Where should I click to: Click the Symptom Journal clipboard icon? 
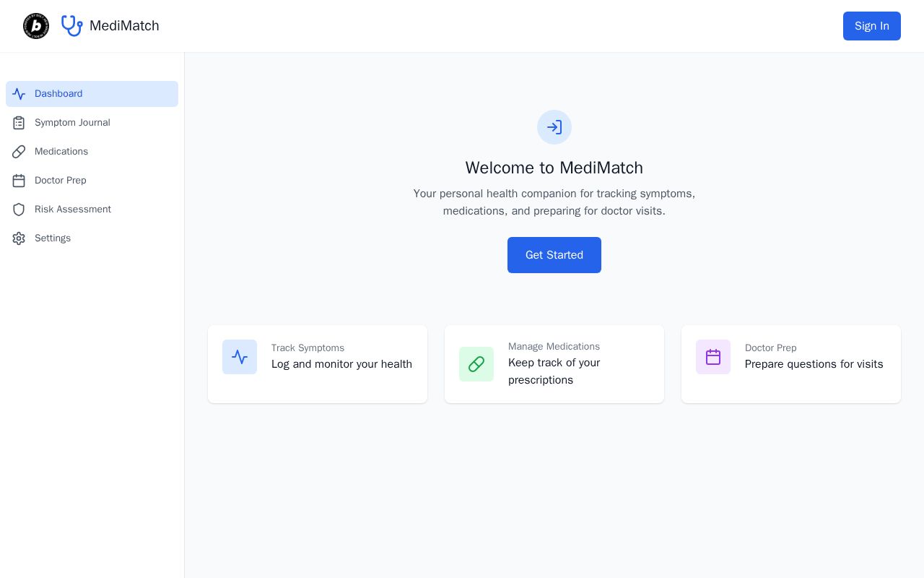tap(19, 123)
